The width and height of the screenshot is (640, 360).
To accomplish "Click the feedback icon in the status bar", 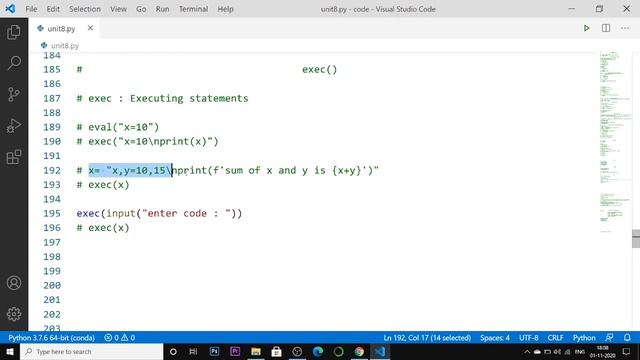I will pyautogui.click(x=609, y=338).
